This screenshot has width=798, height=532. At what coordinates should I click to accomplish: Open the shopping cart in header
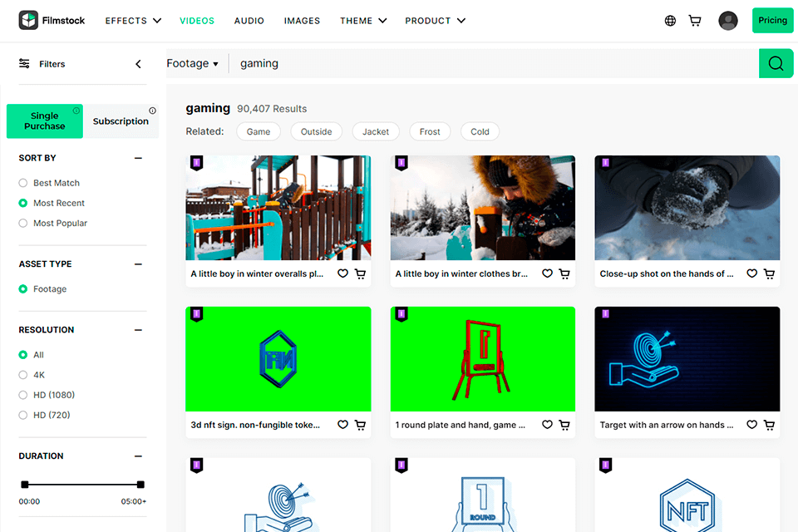coord(695,20)
